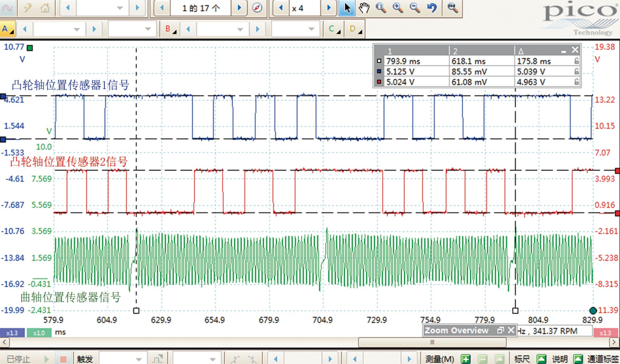
Task: Minimize the cursor measurement table
Action: (564, 51)
